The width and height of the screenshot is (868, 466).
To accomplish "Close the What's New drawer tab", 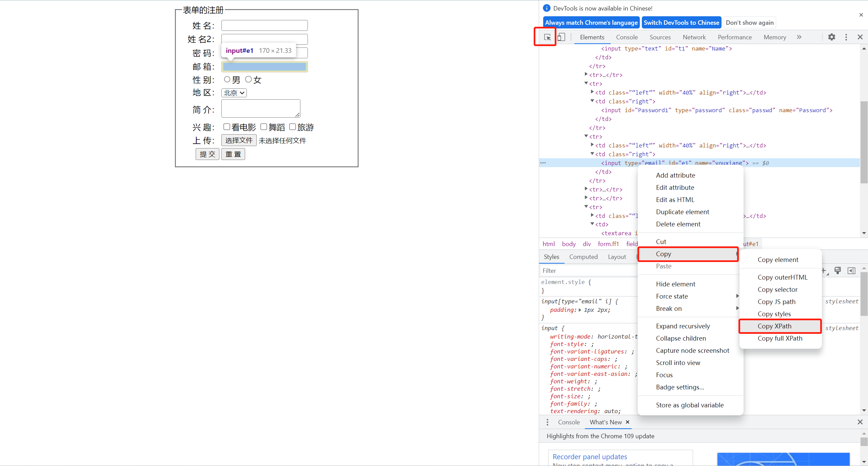I will click(x=628, y=422).
